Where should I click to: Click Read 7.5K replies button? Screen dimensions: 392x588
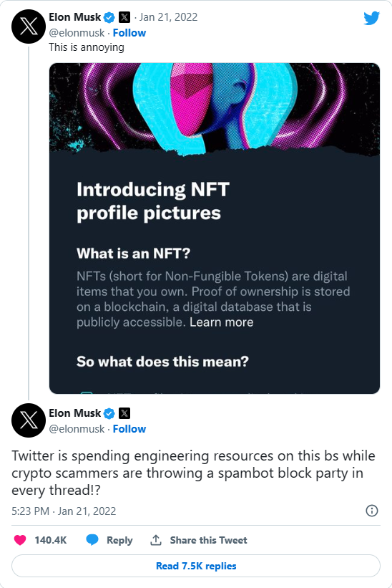(196, 566)
